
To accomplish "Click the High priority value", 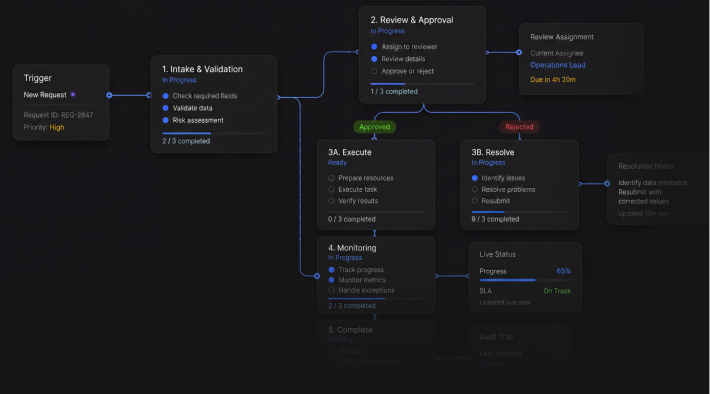I will [57, 127].
